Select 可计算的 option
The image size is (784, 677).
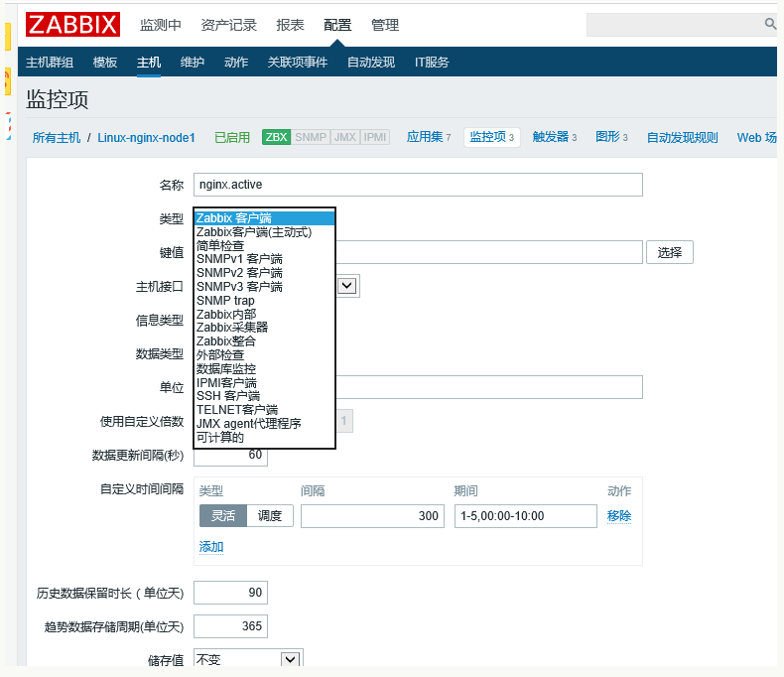point(264,438)
